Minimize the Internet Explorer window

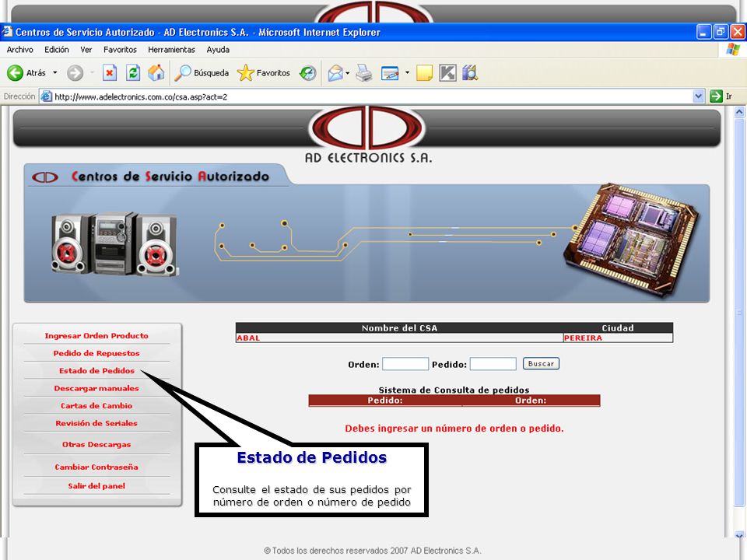click(x=703, y=32)
